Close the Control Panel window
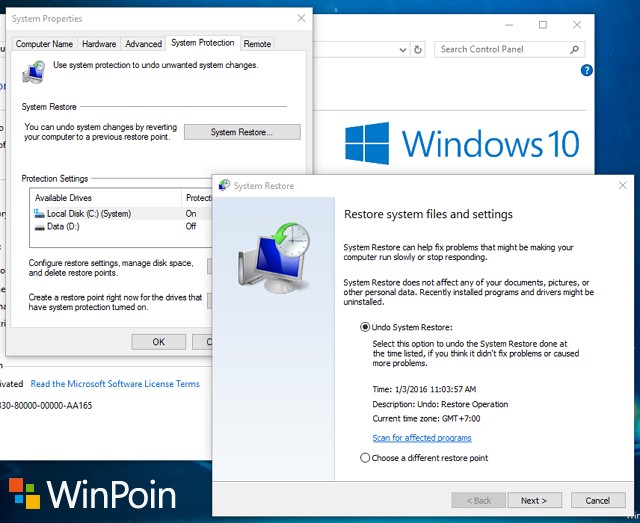 [577, 25]
